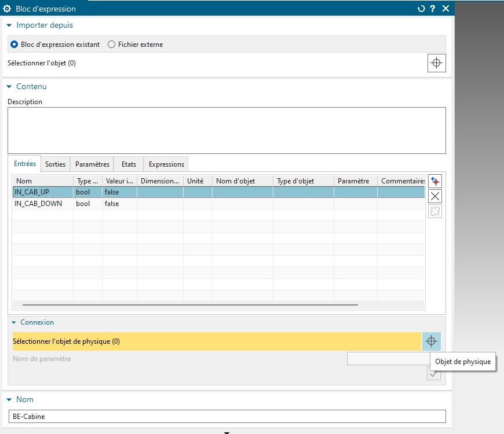Click false value cell of IN_CAB_DOWN
The height and width of the screenshot is (434, 504).
(119, 204)
